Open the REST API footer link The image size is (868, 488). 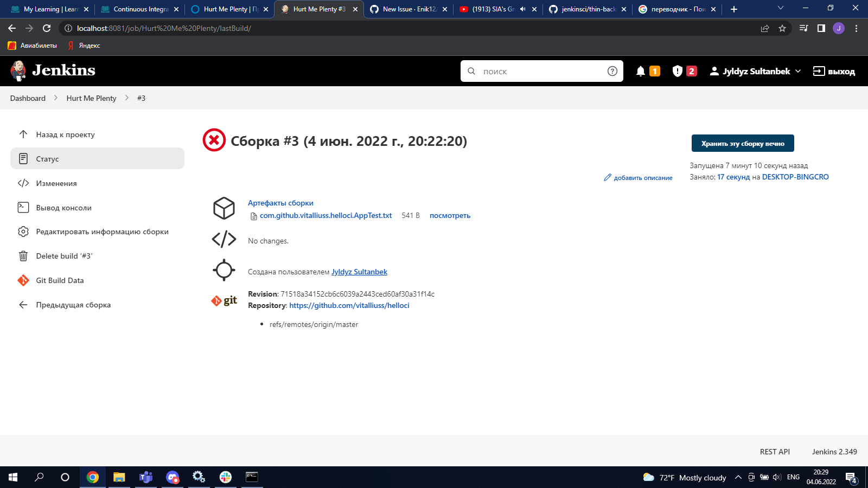tap(775, 452)
